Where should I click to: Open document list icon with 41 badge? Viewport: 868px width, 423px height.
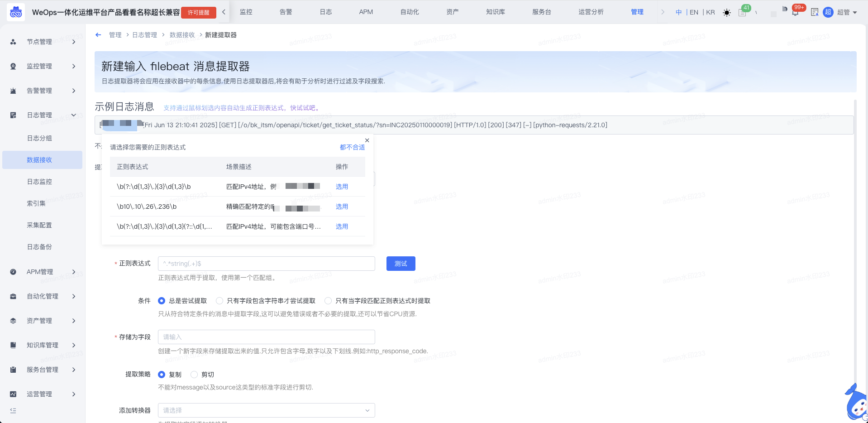point(742,12)
